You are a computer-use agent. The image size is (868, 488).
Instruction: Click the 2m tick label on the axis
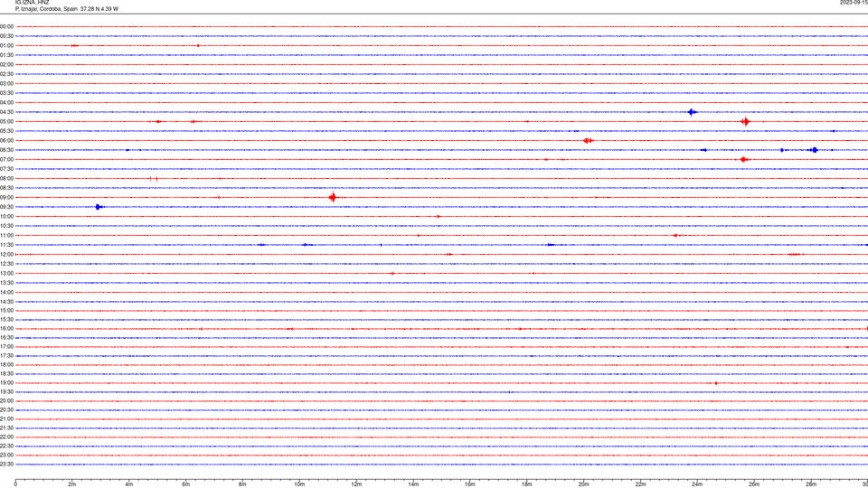point(72,484)
